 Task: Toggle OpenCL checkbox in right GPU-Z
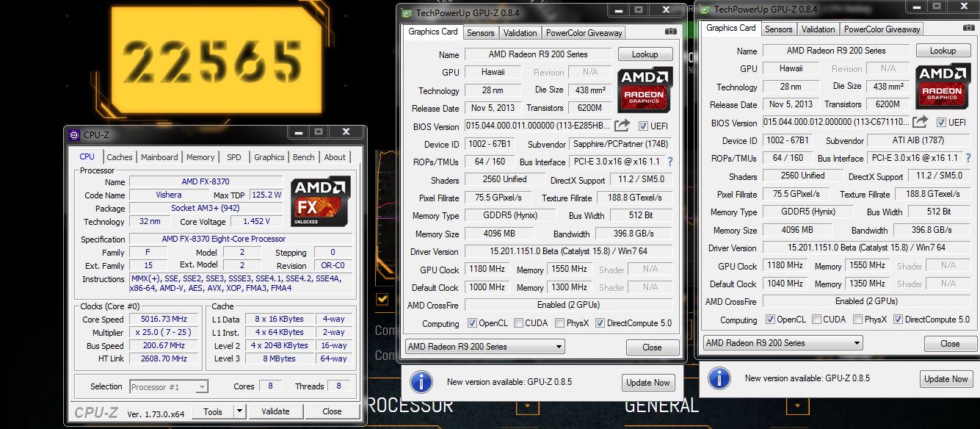pos(770,320)
